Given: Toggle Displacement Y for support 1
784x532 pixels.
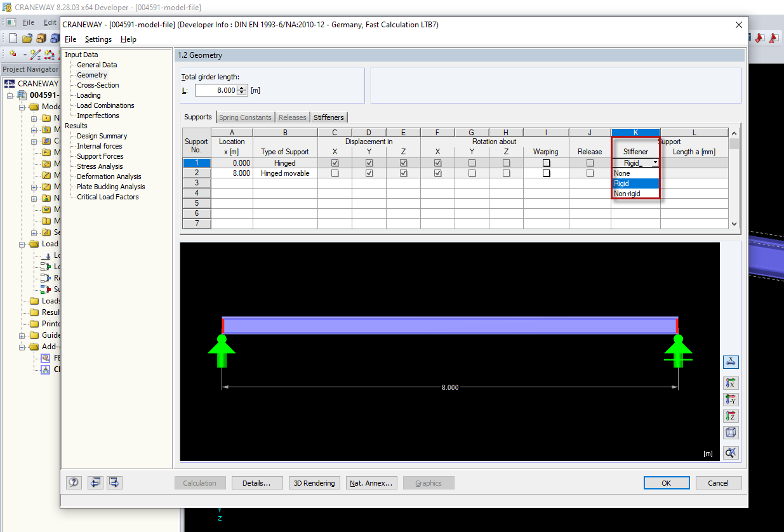Looking at the screenshot, I should (x=369, y=163).
